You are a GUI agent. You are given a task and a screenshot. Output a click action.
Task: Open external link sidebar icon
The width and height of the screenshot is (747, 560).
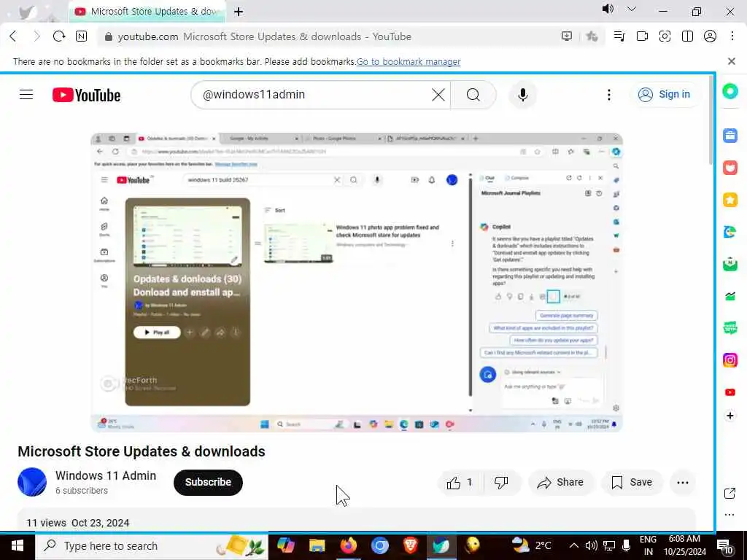(x=729, y=494)
